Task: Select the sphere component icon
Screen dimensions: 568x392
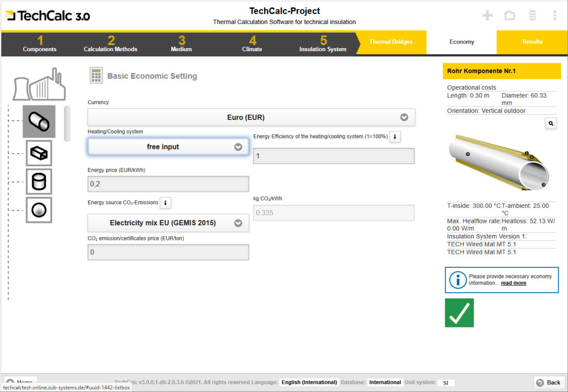Action: point(39,210)
